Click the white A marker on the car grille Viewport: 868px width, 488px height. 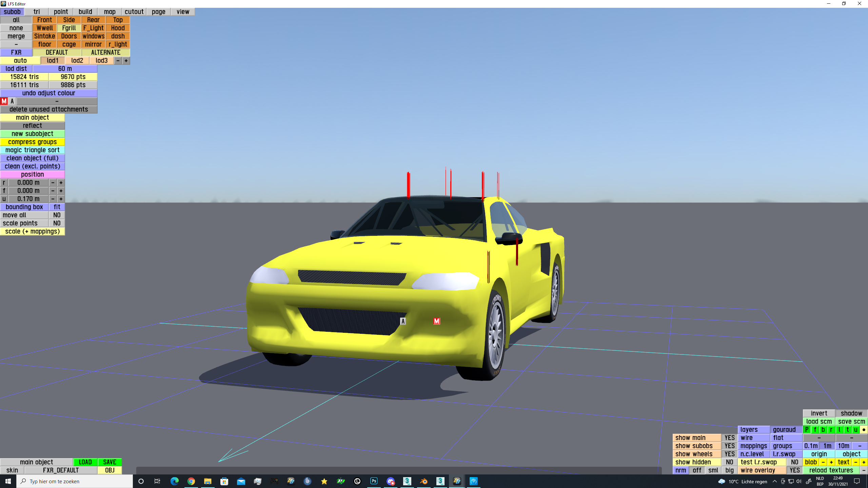pyautogui.click(x=403, y=321)
